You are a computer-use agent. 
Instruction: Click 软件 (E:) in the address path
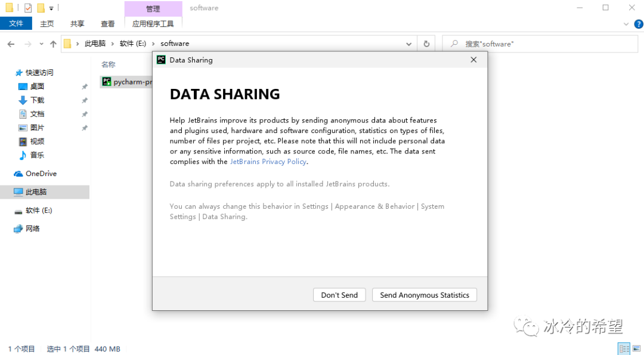click(x=132, y=44)
